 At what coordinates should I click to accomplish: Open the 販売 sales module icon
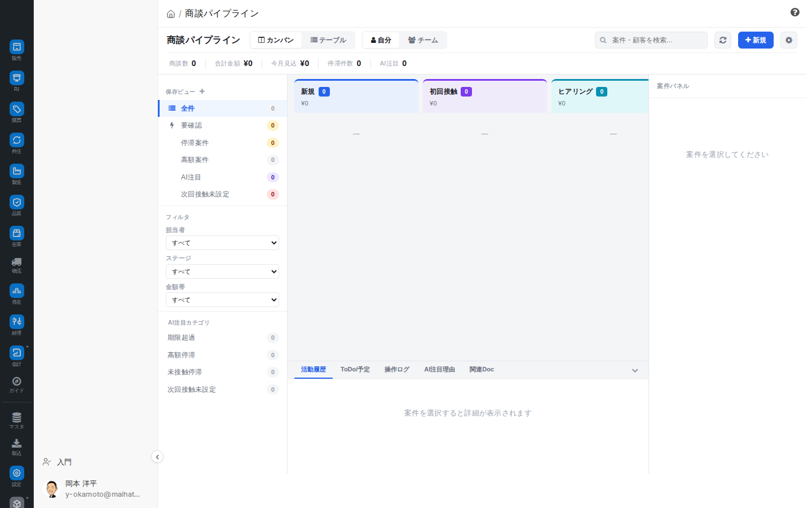point(17,47)
